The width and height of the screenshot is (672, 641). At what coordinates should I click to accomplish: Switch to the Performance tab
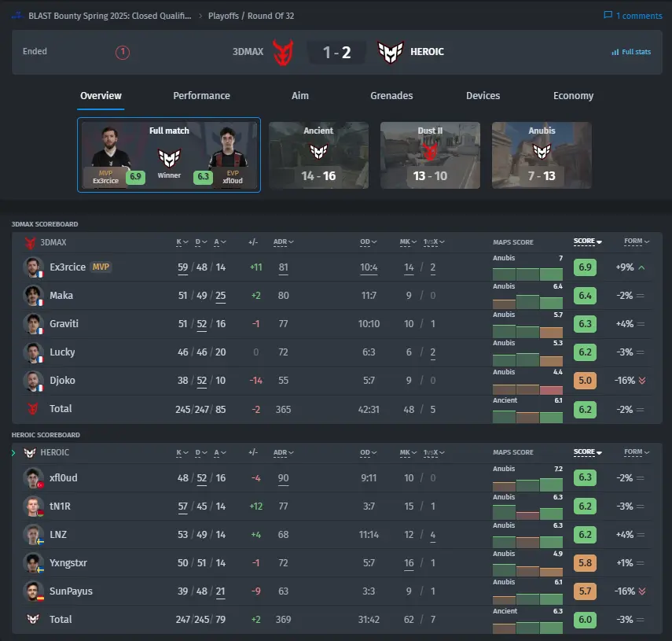click(x=201, y=96)
